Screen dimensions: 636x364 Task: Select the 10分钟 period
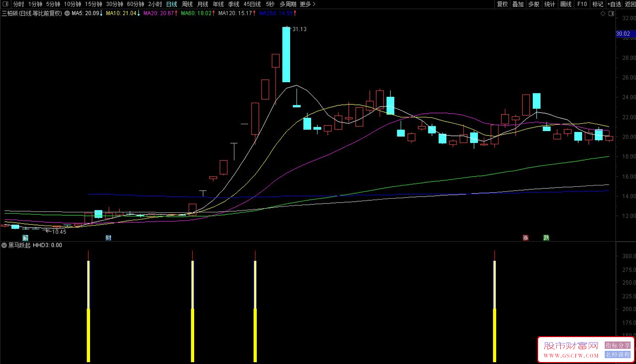pos(73,4)
